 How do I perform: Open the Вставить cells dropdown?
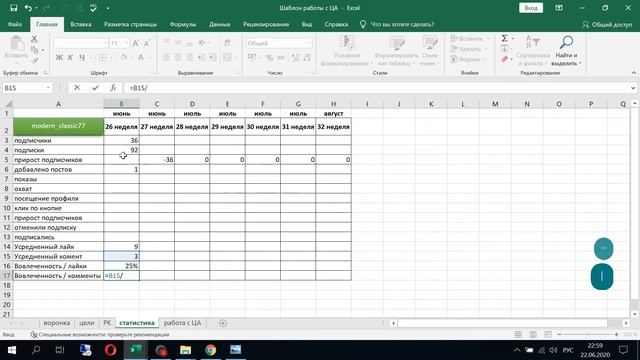470,38
